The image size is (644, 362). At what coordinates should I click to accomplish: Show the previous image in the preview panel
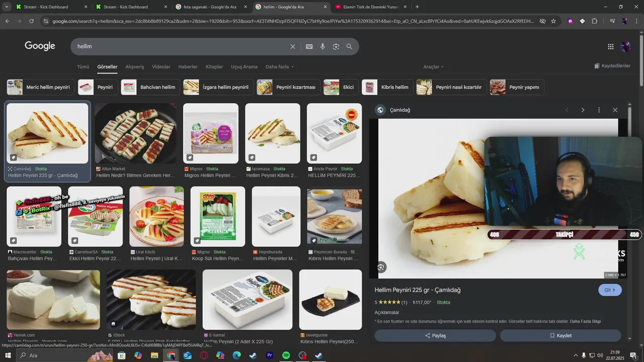567,110
